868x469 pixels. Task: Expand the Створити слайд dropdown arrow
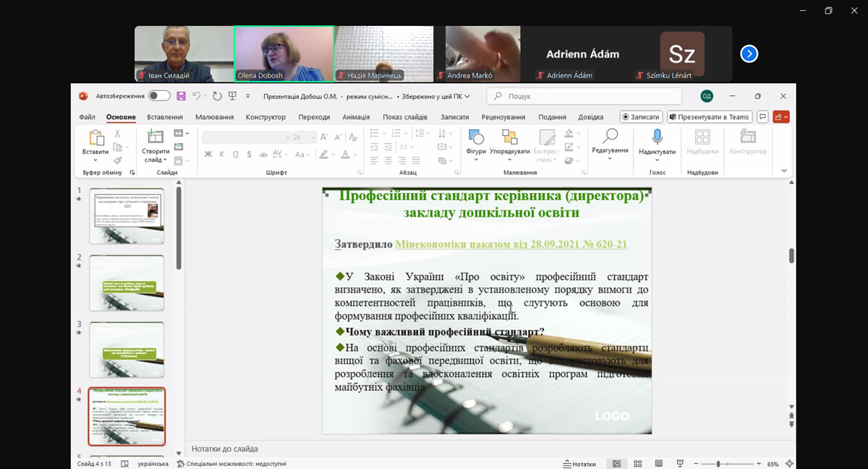coord(165,160)
